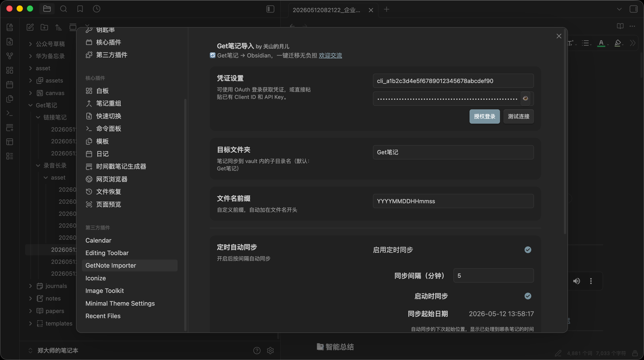Collapse the 链接笔记 folder

(38, 117)
